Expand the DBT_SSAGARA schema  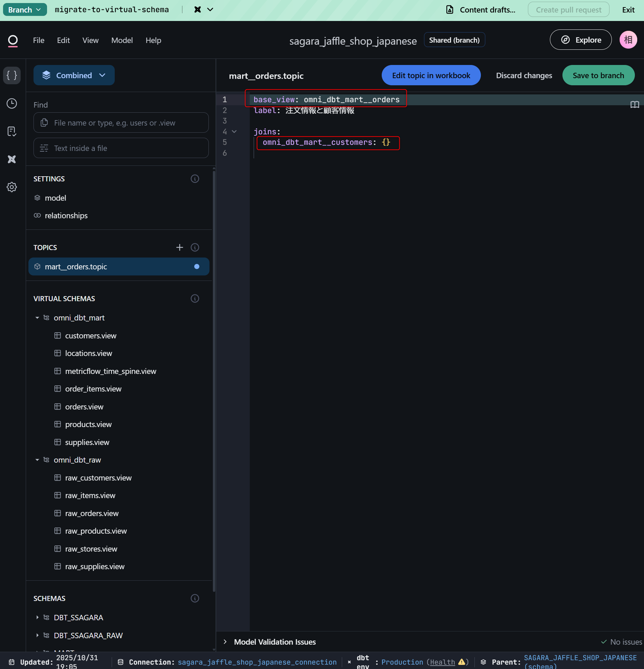[37, 618]
